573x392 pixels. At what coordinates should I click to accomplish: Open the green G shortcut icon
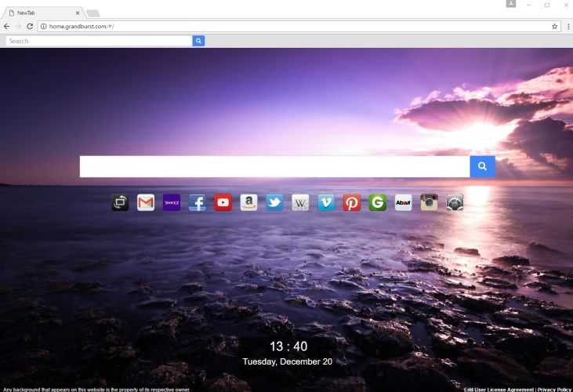point(378,202)
